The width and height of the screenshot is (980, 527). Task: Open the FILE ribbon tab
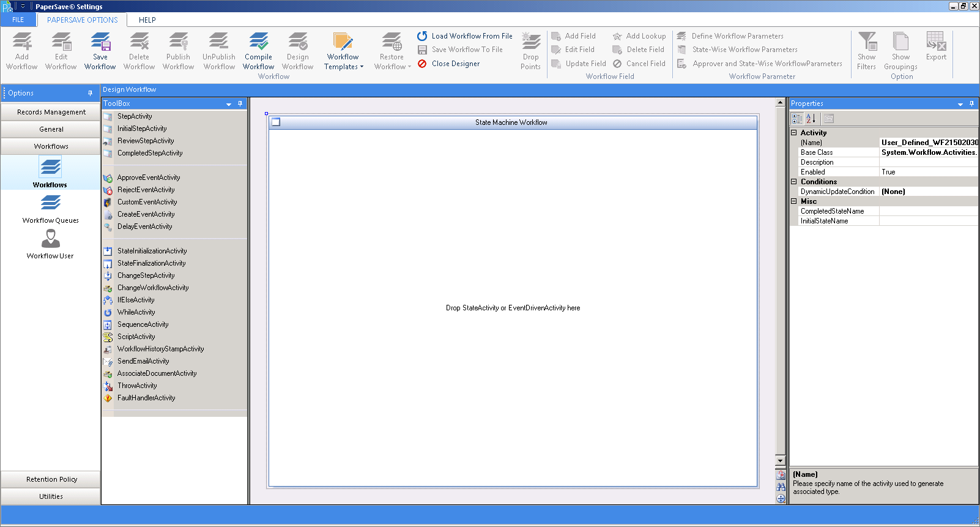click(18, 20)
